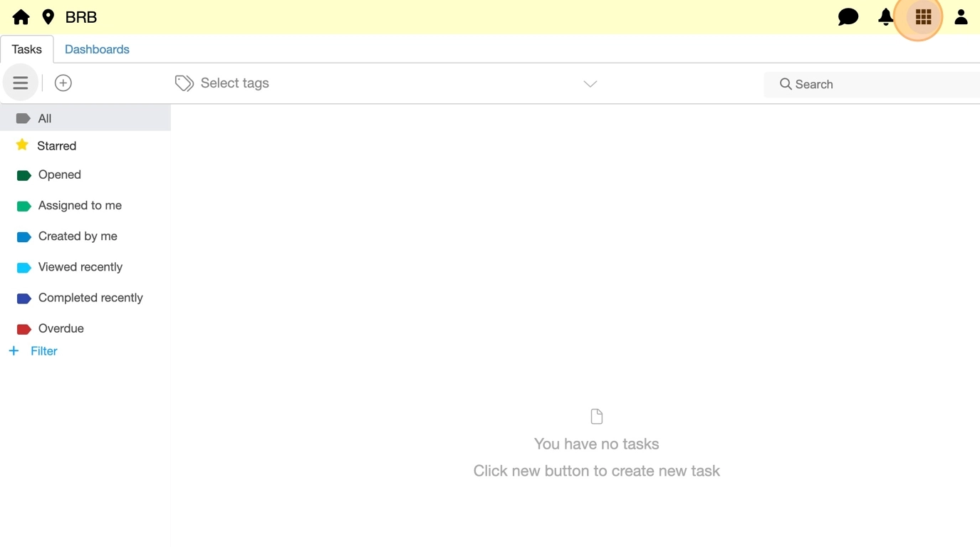Show Completed recently tasks

coord(90,298)
